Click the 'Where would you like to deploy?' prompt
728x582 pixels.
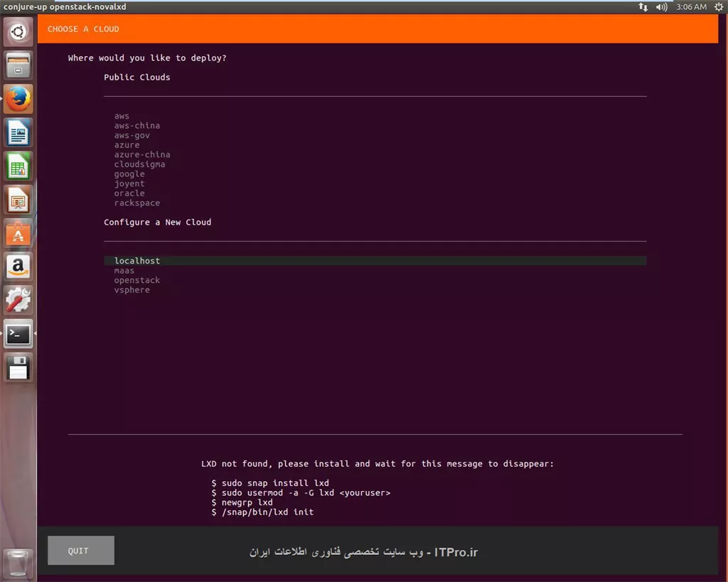(147, 58)
